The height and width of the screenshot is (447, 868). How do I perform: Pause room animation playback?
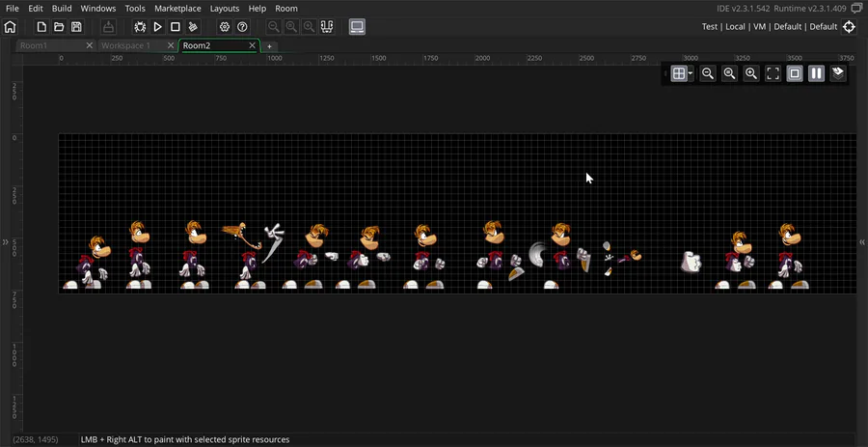817,73
